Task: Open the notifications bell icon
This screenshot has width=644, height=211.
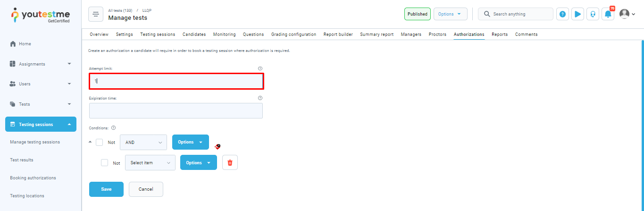Action: [x=608, y=14]
